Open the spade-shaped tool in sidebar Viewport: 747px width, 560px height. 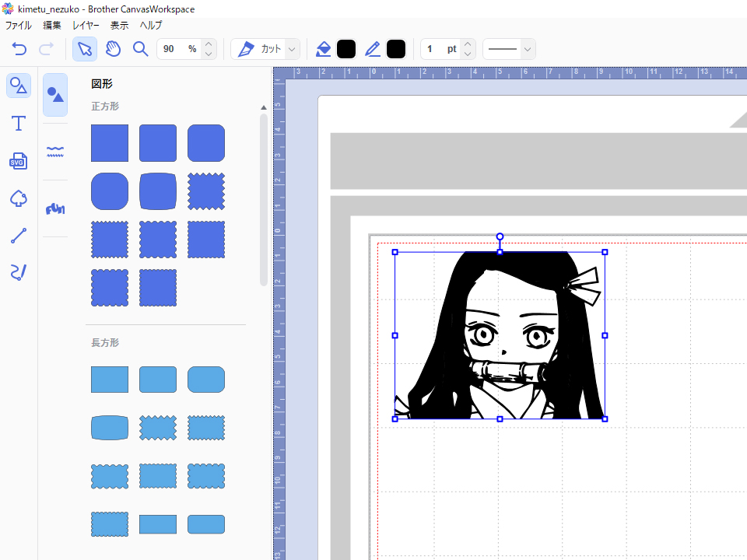click(19, 198)
